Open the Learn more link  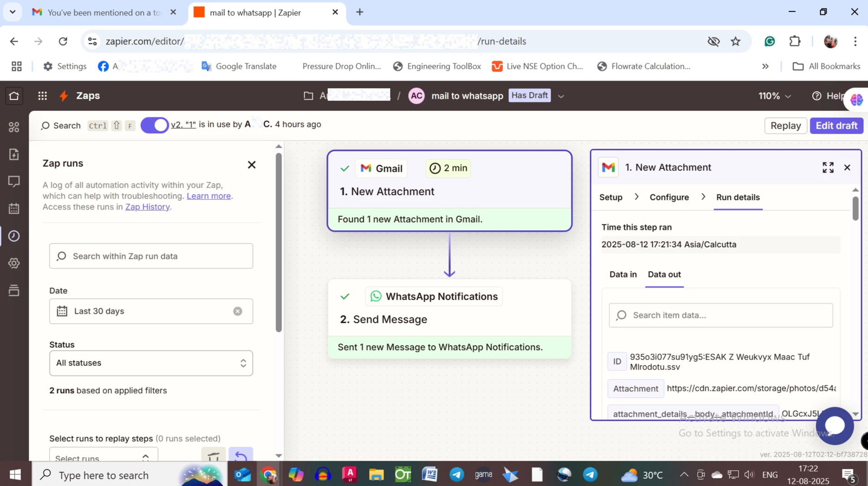(209, 196)
